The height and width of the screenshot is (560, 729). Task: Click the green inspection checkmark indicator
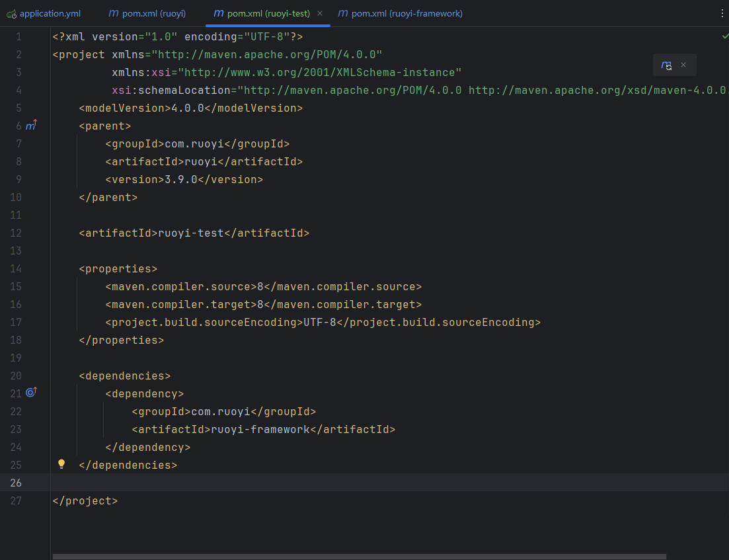click(725, 36)
